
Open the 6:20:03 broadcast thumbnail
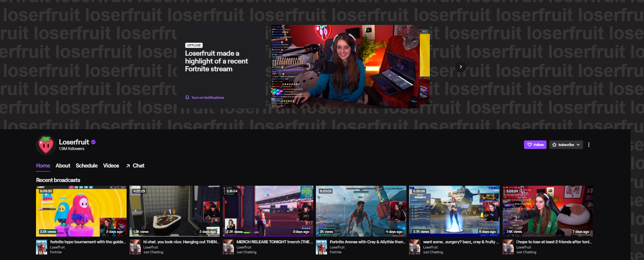pos(361,211)
